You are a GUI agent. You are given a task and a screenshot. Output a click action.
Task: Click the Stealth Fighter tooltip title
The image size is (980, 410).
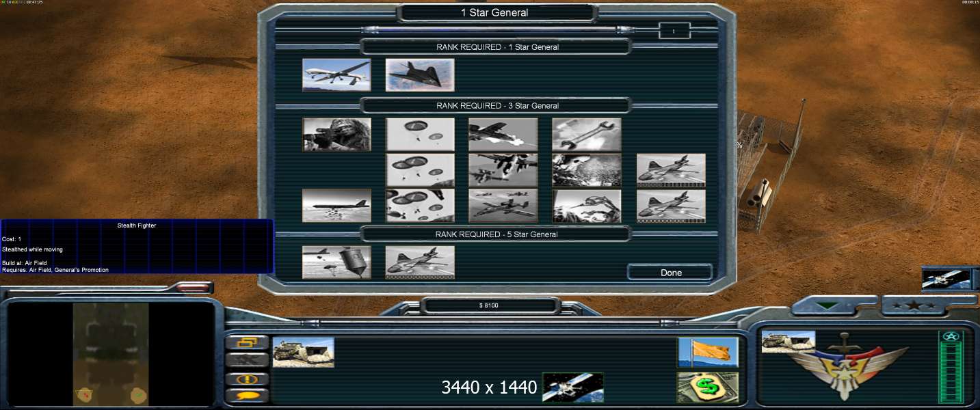137,225
